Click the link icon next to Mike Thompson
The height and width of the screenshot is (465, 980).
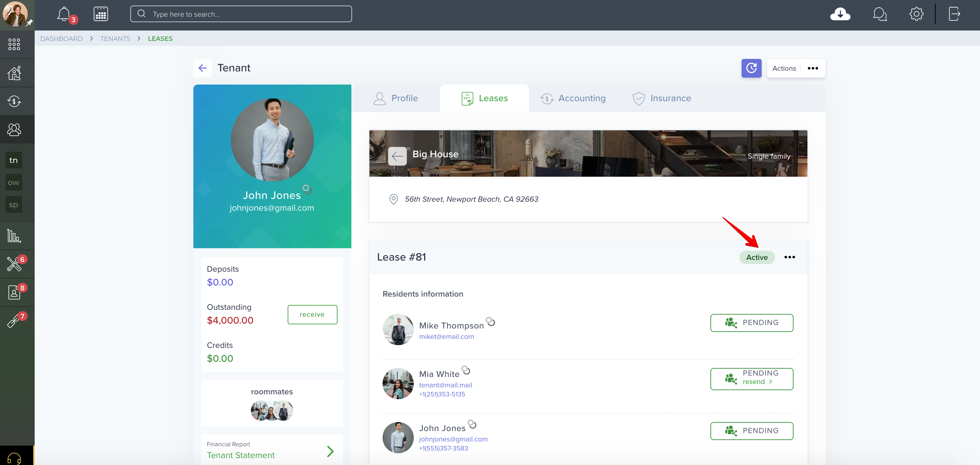(x=491, y=322)
